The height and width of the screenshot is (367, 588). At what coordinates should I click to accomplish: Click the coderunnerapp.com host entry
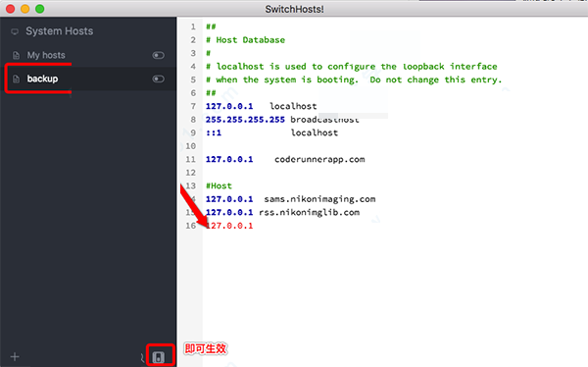pyautogui.click(x=285, y=159)
